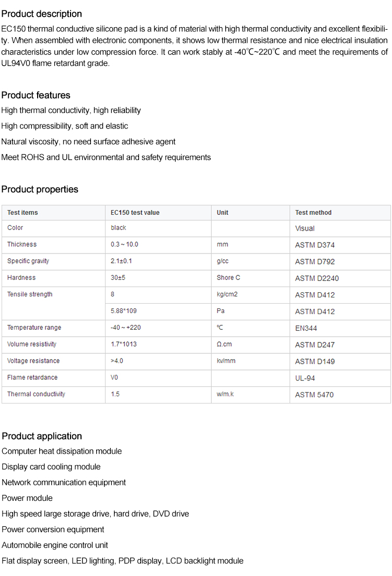This screenshot has width=392, height=576.
Task: Click the Unit column header
Action: pyautogui.click(x=223, y=213)
